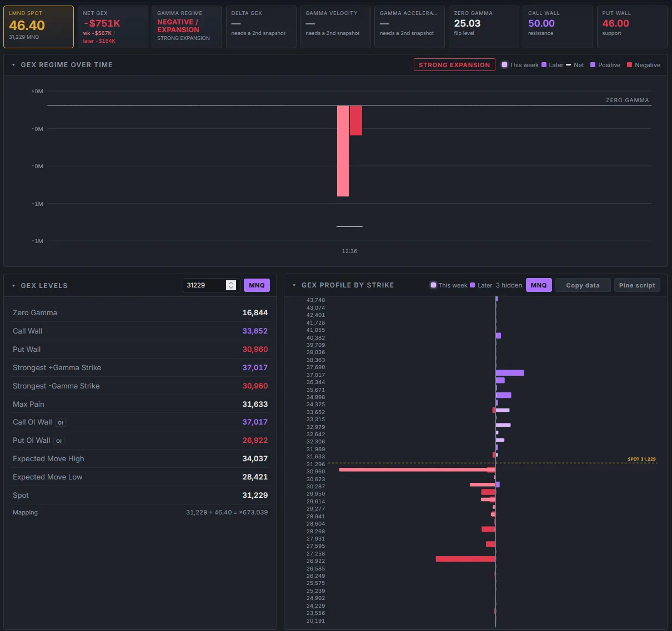Click the purple bar at strike 40,382
The height and width of the screenshot is (631, 672).
click(x=498, y=336)
